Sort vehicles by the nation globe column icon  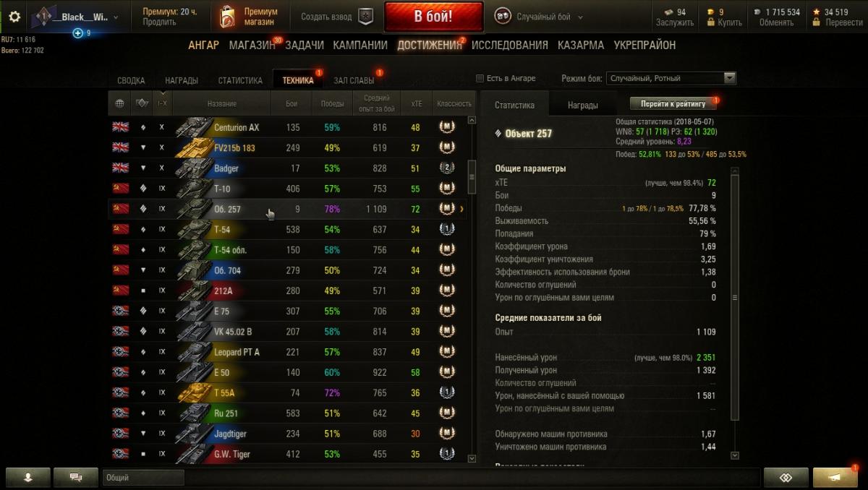click(x=119, y=103)
